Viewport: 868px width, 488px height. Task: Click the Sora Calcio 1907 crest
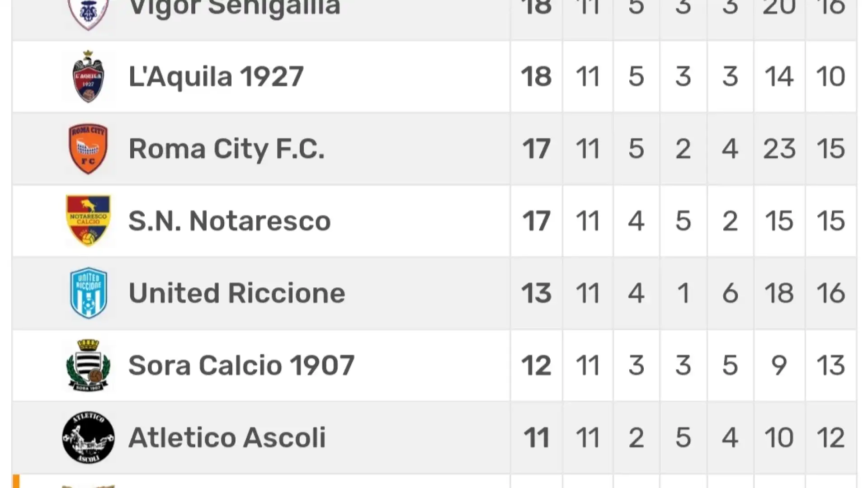[x=89, y=366]
